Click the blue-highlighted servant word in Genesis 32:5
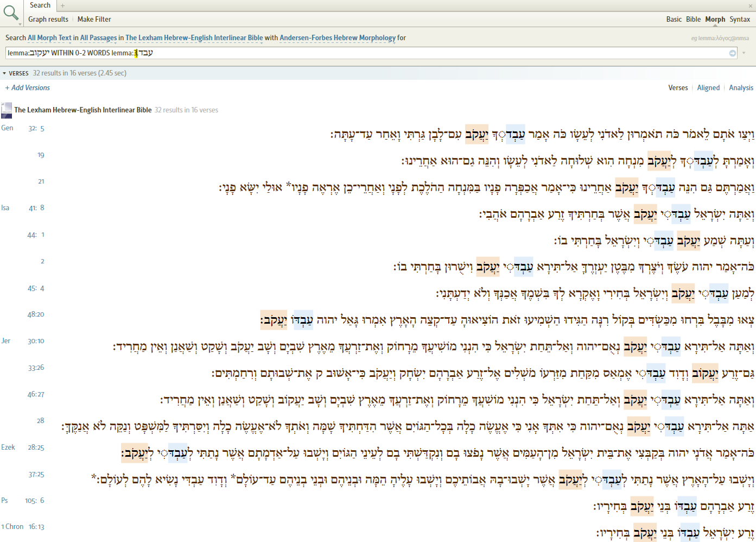This screenshot has height=542, width=756. (x=516, y=134)
